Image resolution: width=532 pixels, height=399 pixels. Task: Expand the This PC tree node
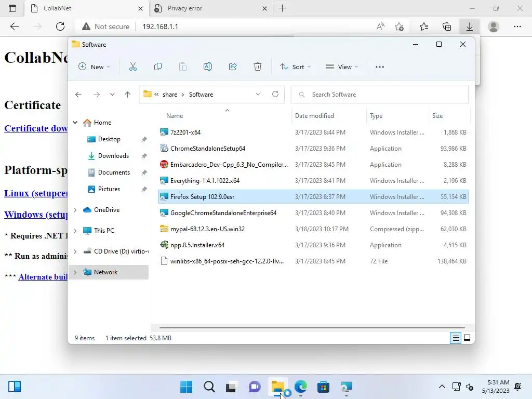tap(75, 231)
